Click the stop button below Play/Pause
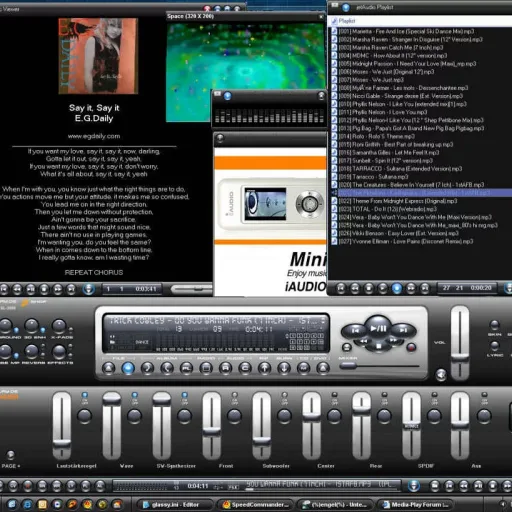 tap(379, 347)
